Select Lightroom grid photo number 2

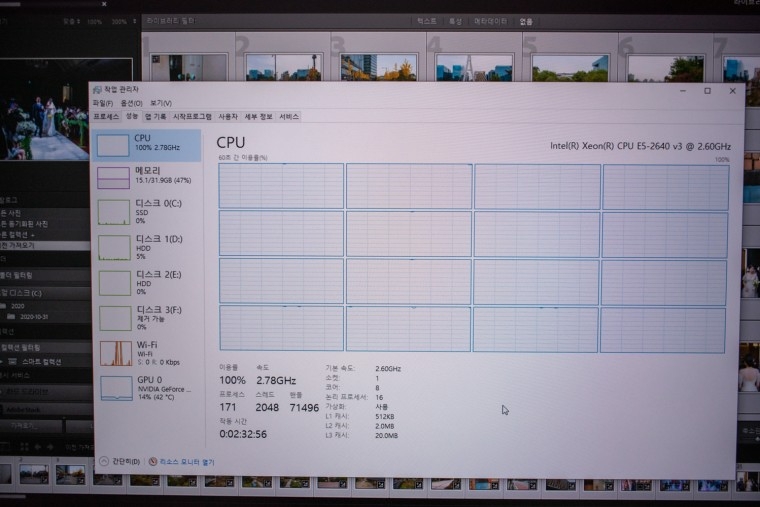pyautogui.click(x=284, y=67)
